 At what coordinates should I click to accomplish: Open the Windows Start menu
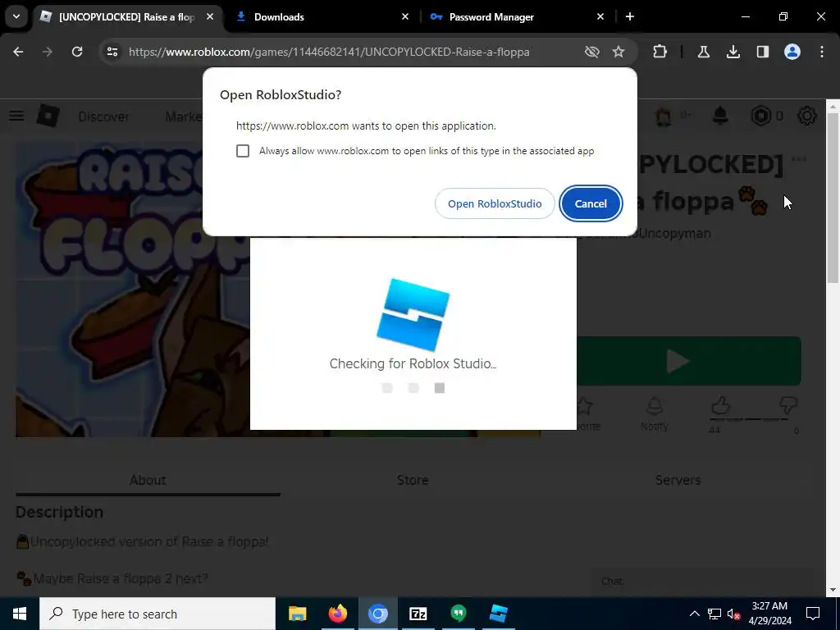point(20,614)
